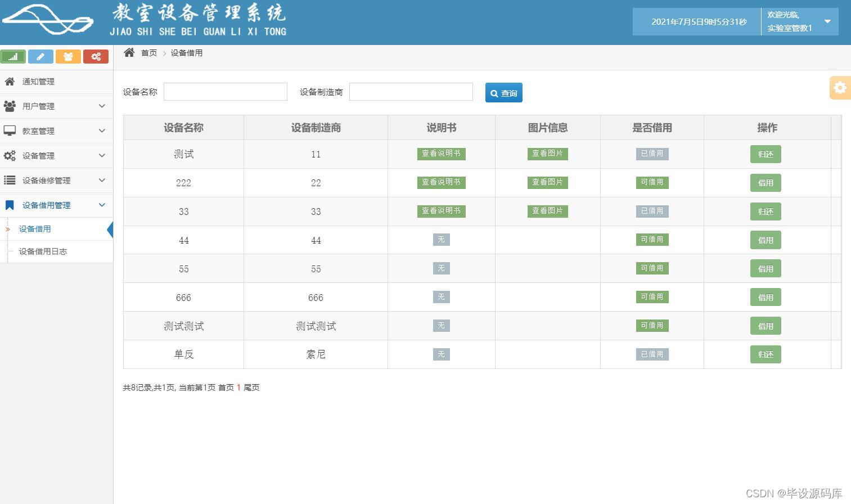The image size is (851, 504).
Task: Click the 尾页 pagination link
Action: [251, 388]
